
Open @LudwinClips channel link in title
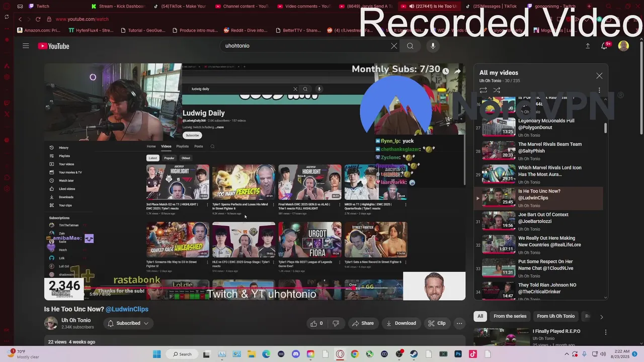(x=127, y=309)
